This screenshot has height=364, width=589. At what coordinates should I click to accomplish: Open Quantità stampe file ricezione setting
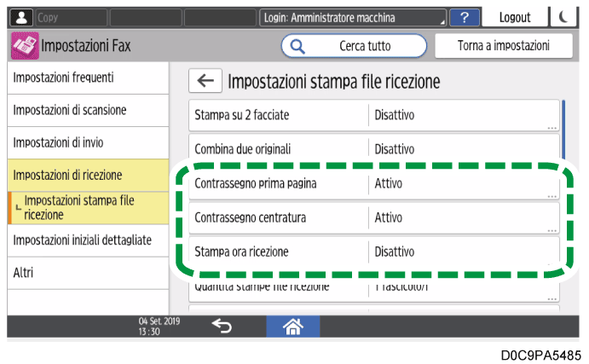pos(374,289)
